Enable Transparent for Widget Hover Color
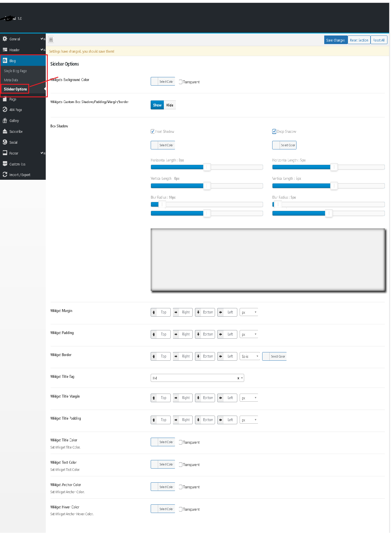Image resolution: width=392 pixels, height=533 pixels. (181, 509)
